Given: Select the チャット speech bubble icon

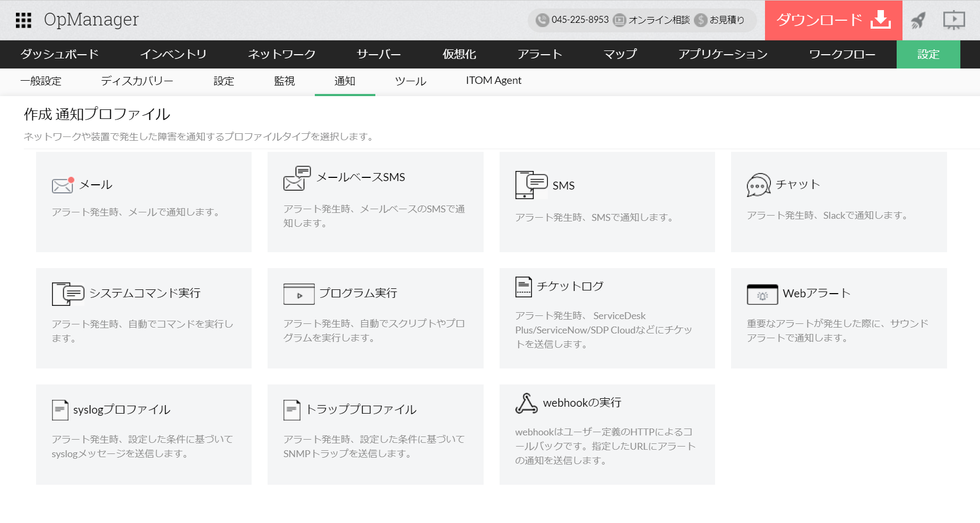Looking at the screenshot, I should 758,185.
